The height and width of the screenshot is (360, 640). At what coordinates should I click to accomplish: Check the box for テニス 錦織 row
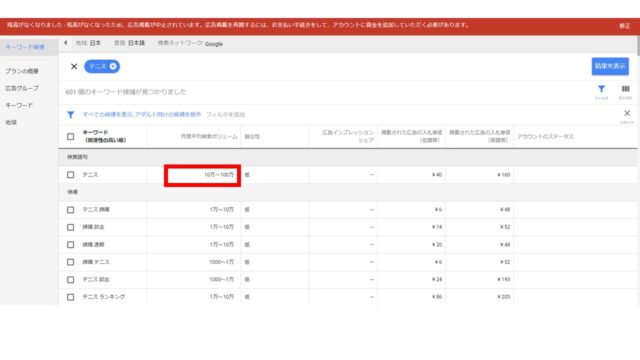pyautogui.click(x=71, y=210)
